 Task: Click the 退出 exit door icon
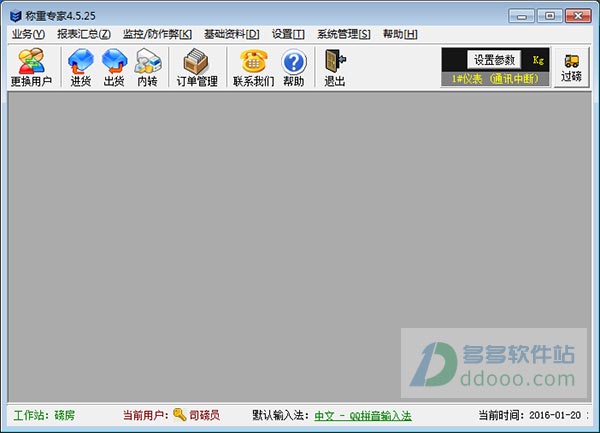pos(335,61)
